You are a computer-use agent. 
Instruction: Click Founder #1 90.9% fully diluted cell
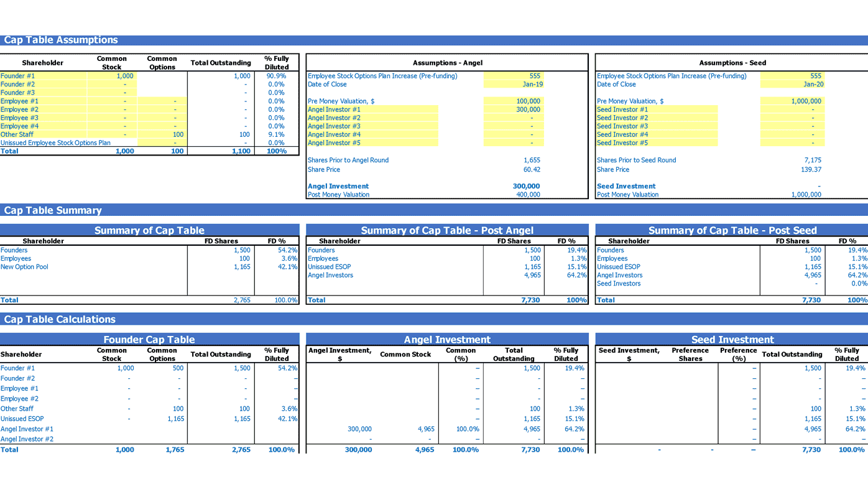[276, 76]
